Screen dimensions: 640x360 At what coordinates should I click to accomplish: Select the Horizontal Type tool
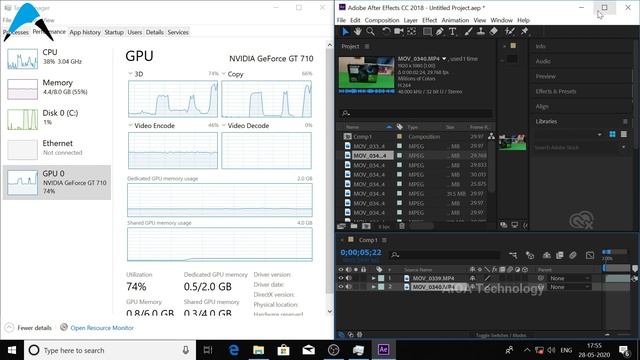coord(453,31)
